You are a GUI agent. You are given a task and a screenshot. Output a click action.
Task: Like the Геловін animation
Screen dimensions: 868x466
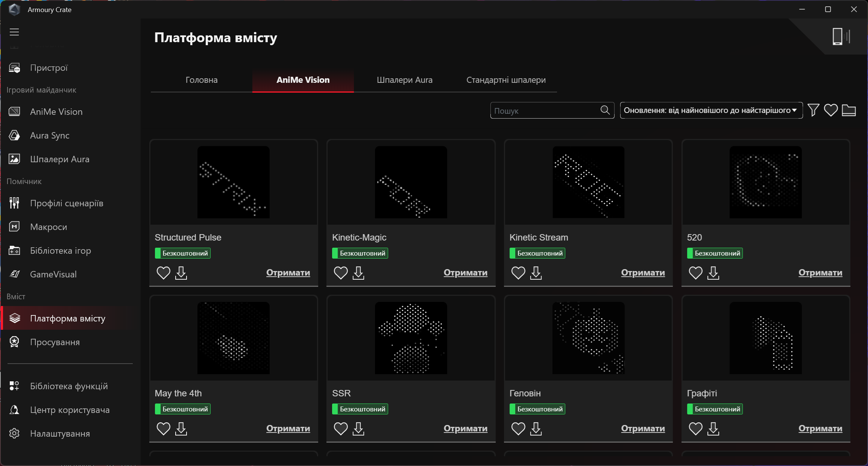pyautogui.click(x=518, y=429)
